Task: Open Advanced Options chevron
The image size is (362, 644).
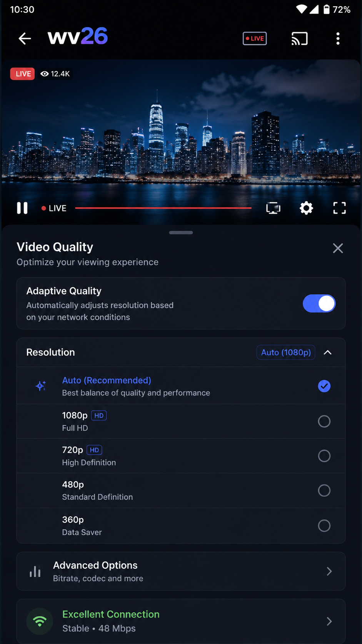Action: pos(329,571)
